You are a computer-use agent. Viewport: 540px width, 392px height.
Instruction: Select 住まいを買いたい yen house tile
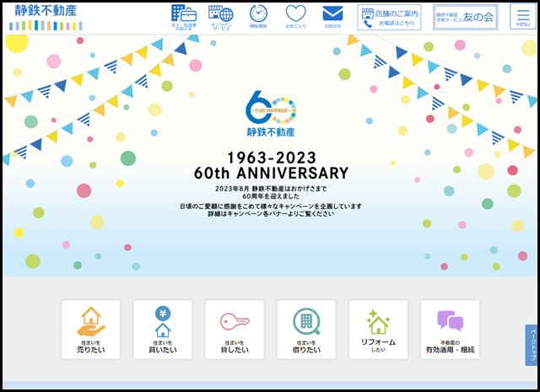pyautogui.click(x=163, y=330)
